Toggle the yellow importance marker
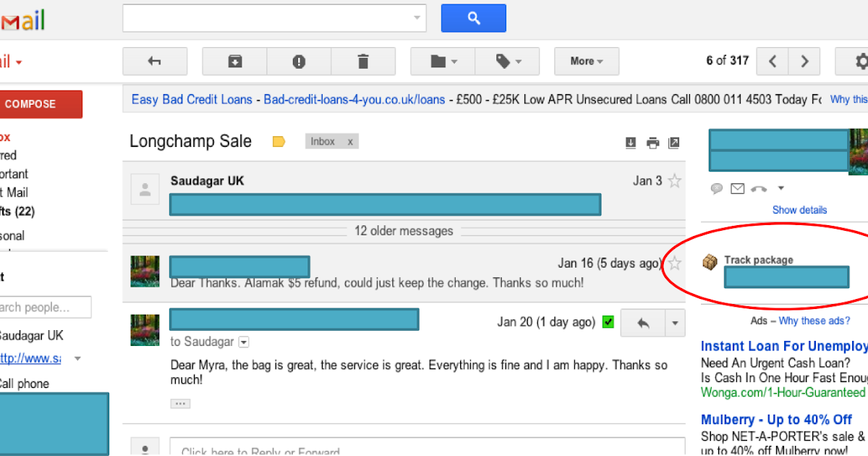The height and width of the screenshot is (456, 868). 279,142
